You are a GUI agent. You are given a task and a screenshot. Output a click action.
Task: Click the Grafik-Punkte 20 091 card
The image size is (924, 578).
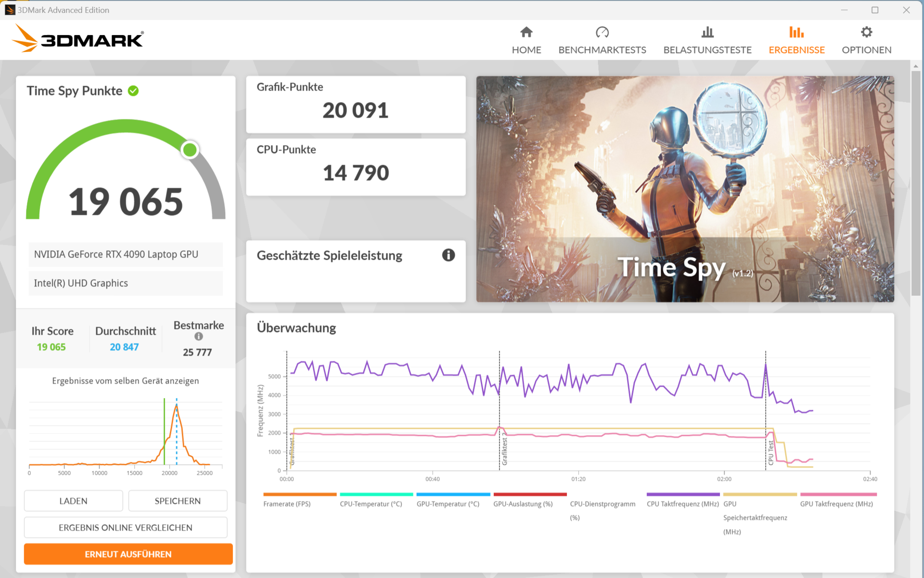[x=356, y=105]
